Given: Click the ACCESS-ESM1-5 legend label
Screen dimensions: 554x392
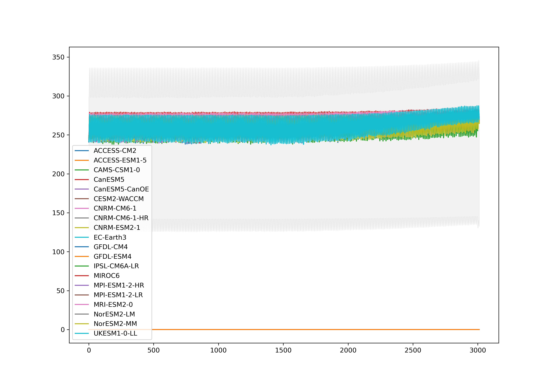Looking at the screenshot, I should (120, 160).
